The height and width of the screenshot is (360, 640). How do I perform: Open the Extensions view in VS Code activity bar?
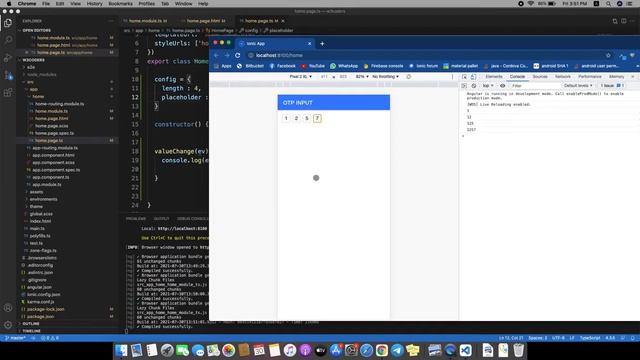pyautogui.click(x=8, y=93)
